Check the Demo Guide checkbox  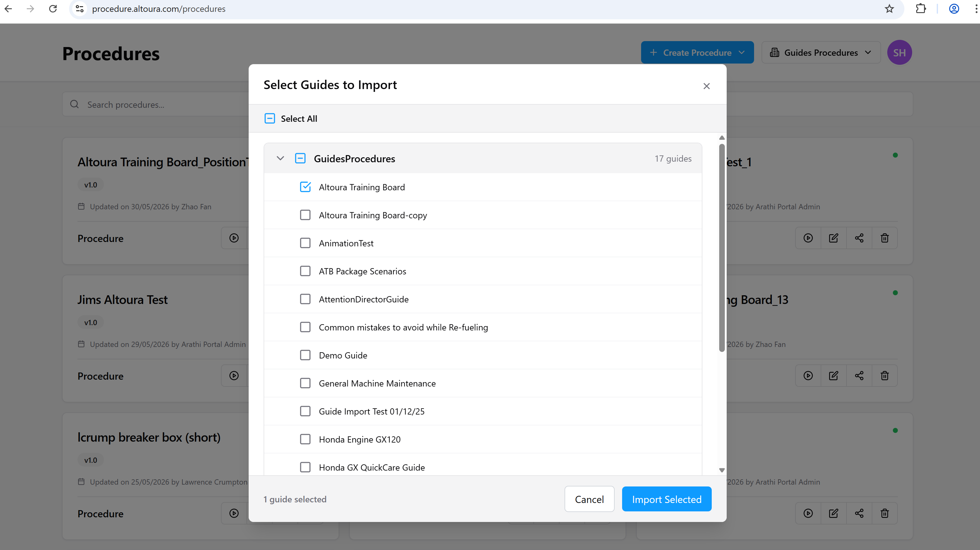point(305,355)
